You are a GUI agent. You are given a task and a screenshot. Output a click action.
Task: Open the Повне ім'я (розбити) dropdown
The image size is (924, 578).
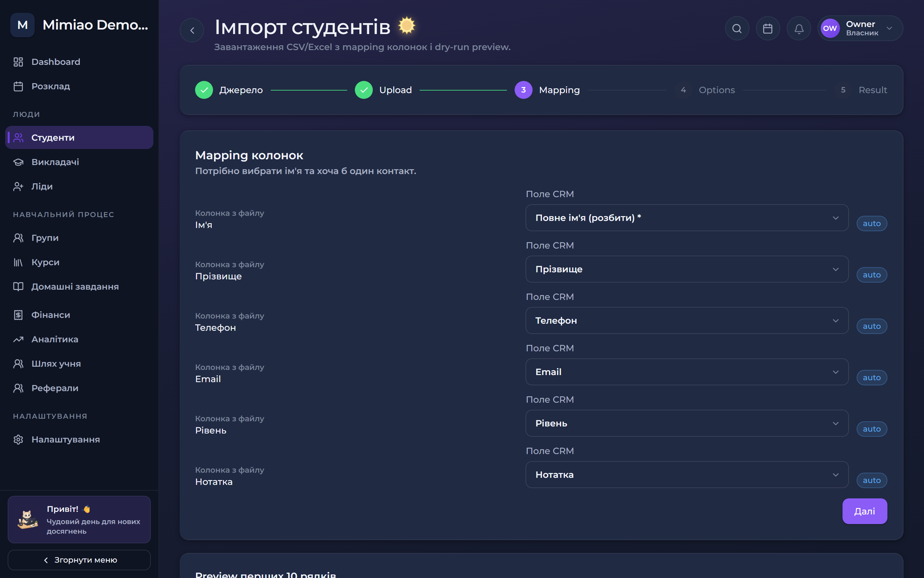tap(687, 218)
